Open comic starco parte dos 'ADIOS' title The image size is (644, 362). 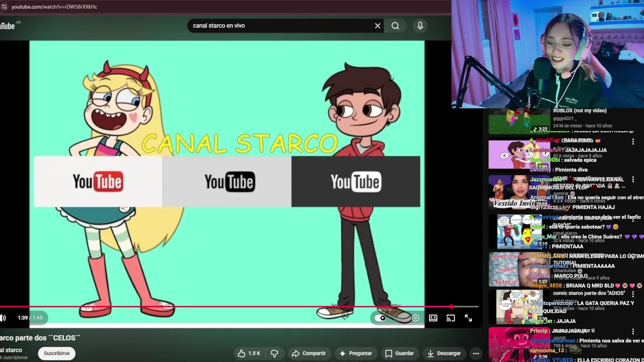[589, 293]
